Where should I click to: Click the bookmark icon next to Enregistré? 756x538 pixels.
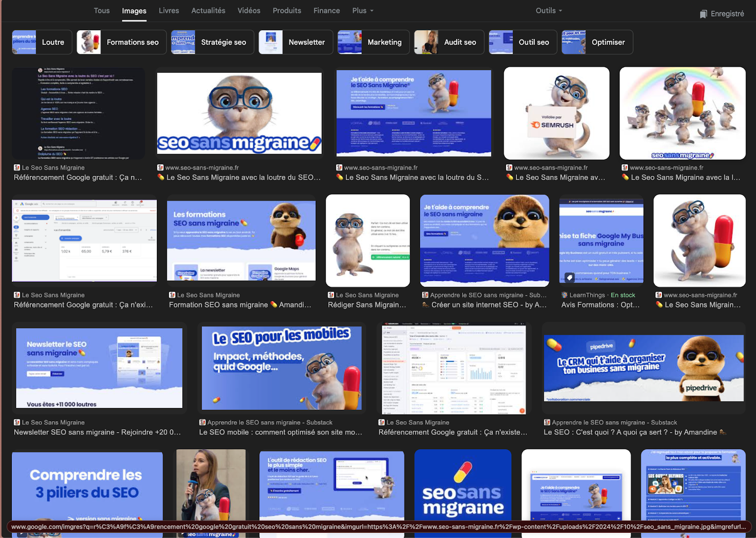pyautogui.click(x=704, y=14)
